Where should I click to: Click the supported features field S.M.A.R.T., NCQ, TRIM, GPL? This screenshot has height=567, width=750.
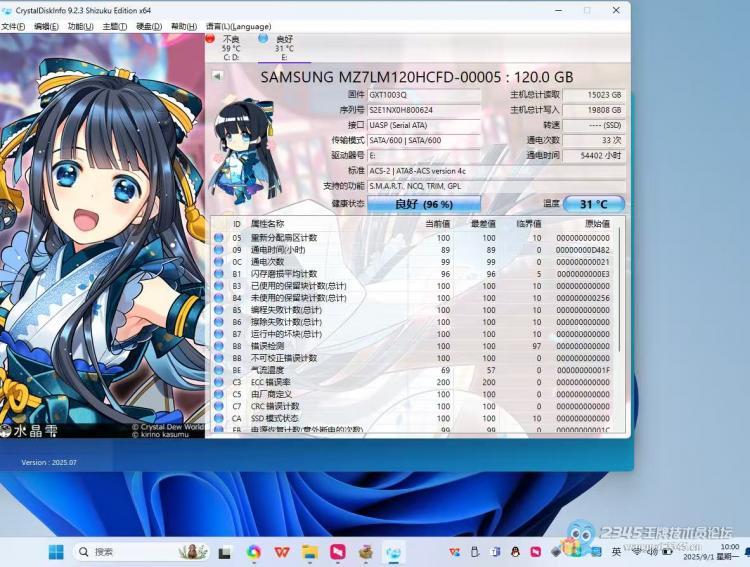[x=496, y=186]
